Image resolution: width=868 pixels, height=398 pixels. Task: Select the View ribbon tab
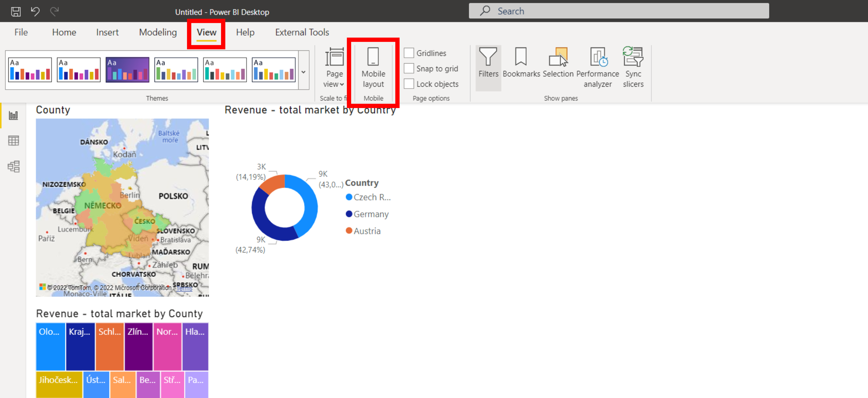click(x=206, y=32)
